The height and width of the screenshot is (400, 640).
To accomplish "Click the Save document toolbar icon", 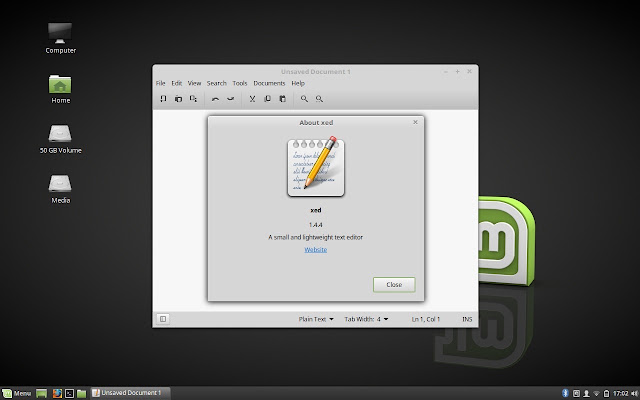I will pyautogui.click(x=193, y=98).
